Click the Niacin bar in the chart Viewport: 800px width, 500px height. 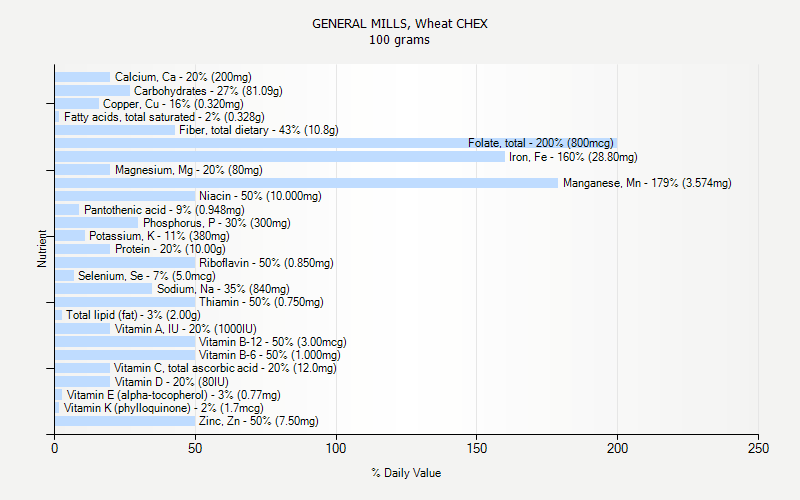pyautogui.click(x=125, y=196)
